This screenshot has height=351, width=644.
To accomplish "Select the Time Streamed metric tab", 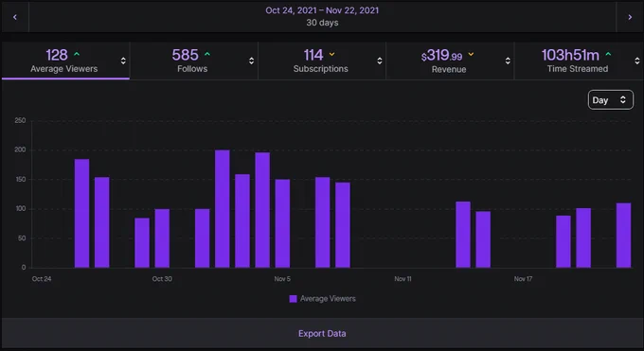I will 579,61.
